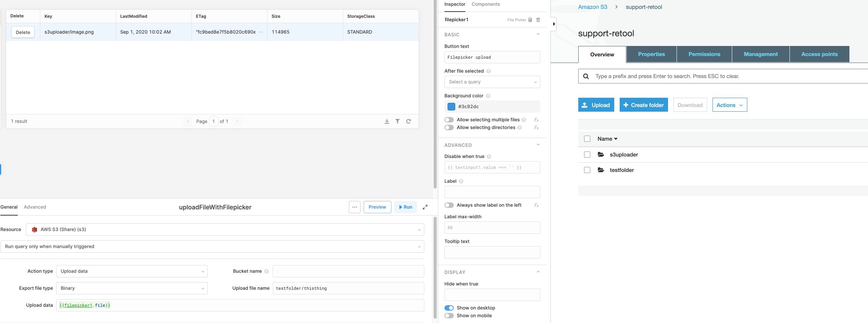
Task: Go to the next table page arrow
Action: click(x=237, y=121)
